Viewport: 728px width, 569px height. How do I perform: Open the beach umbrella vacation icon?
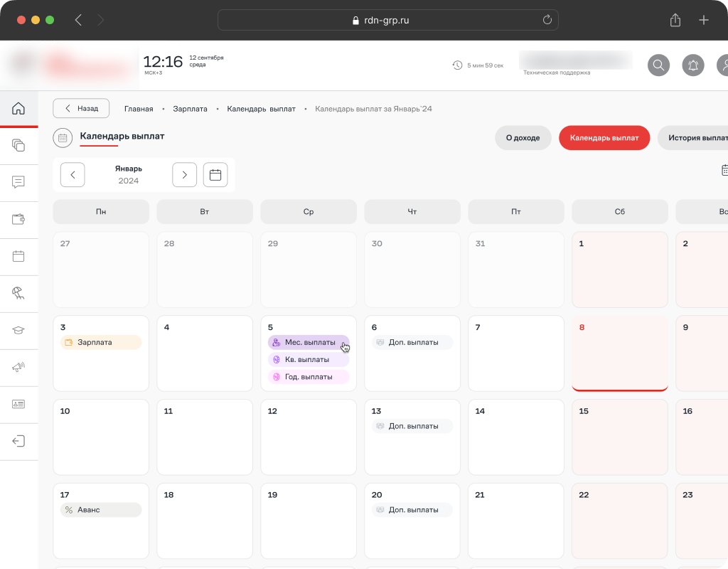pos(18,293)
